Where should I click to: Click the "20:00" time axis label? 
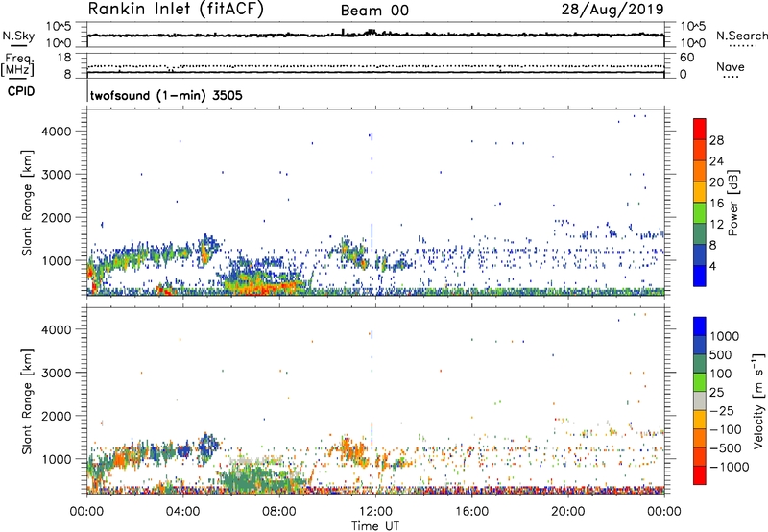567,512
